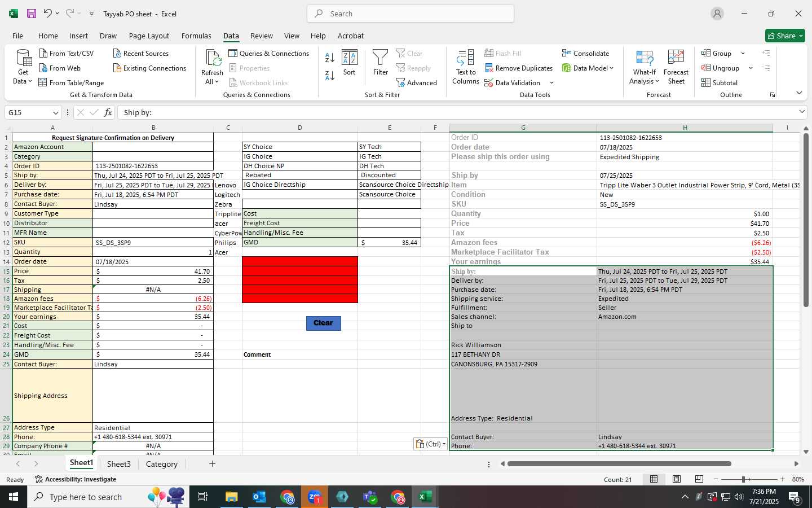Switch to Normal view
812x508 pixels.
point(654,479)
